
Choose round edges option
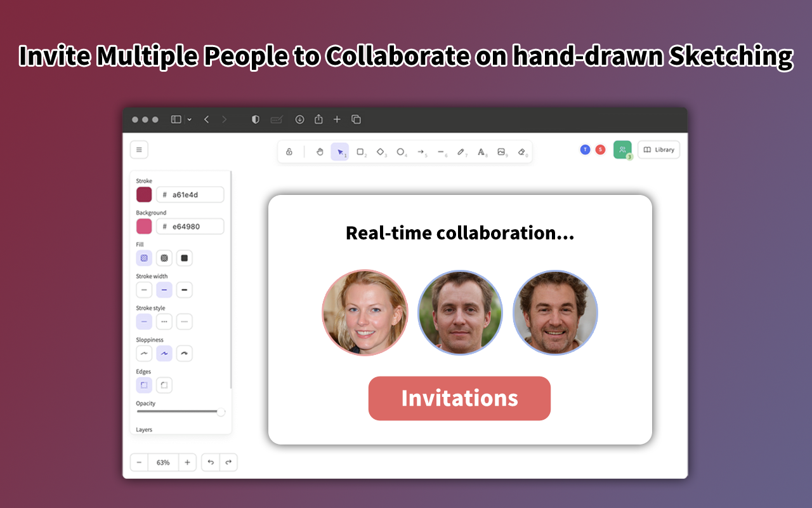(164, 385)
